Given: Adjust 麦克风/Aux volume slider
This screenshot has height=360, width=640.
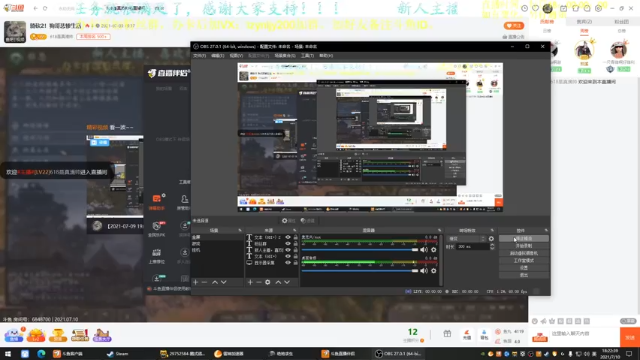Looking at the screenshot, I should (360, 249).
